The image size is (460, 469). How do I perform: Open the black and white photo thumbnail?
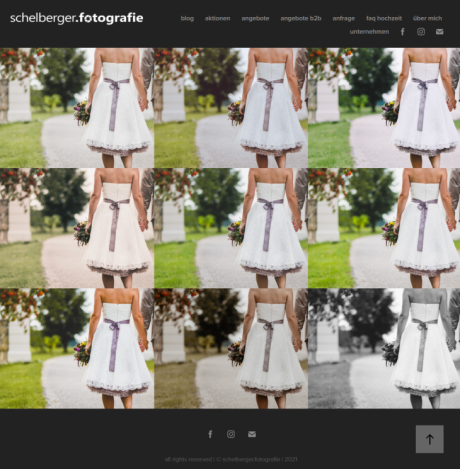point(384,348)
